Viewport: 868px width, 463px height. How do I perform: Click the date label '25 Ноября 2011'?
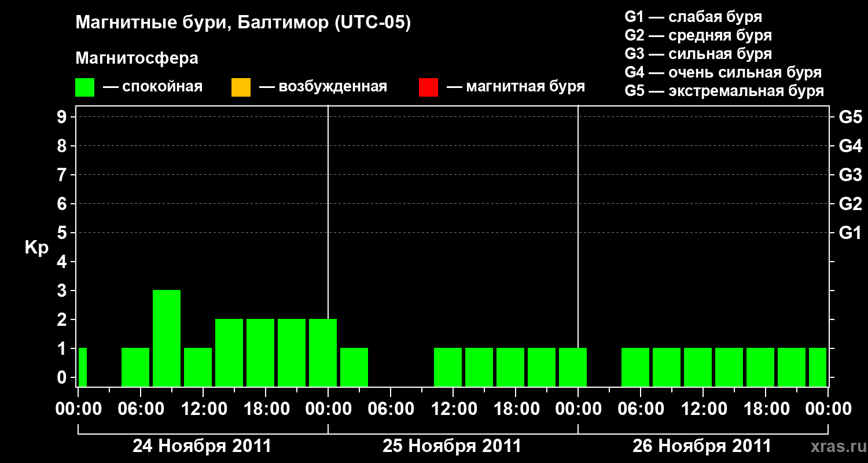[452, 446]
